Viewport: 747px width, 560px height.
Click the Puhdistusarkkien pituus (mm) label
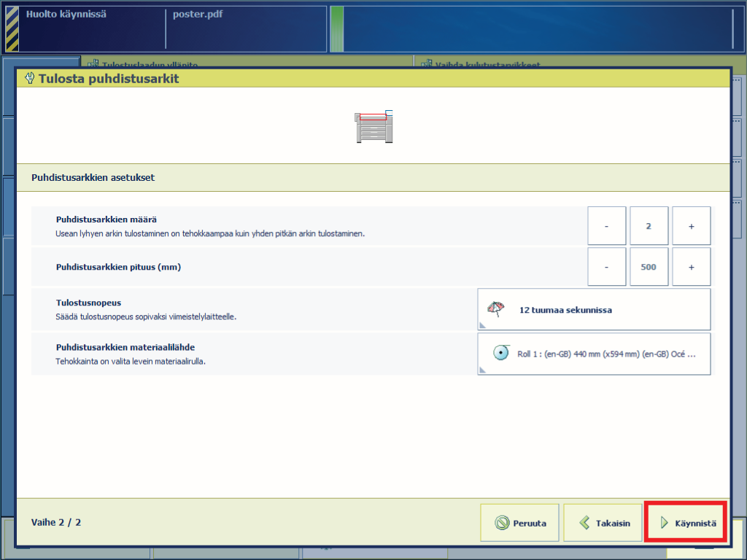point(119,267)
